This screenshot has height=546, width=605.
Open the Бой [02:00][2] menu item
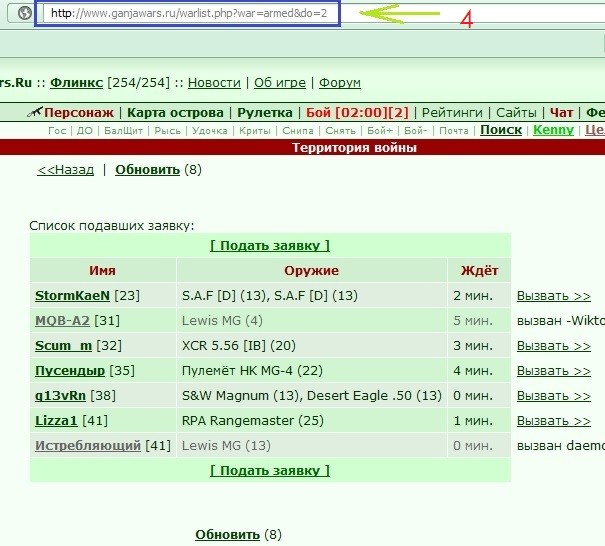pyautogui.click(x=357, y=113)
